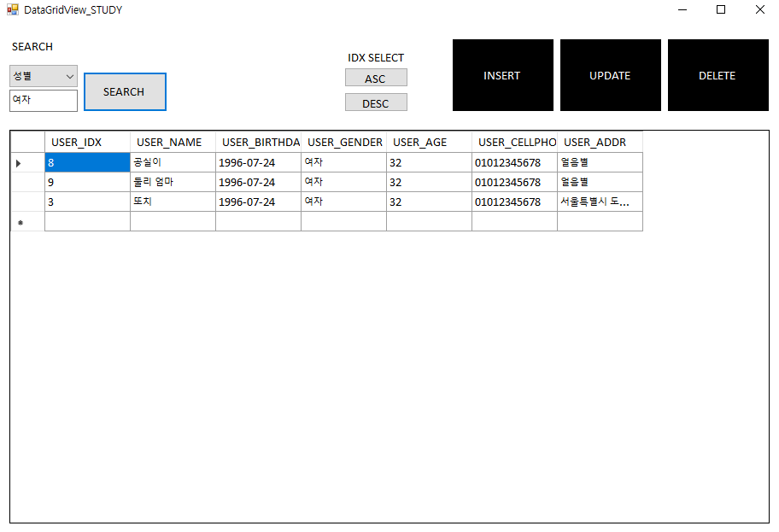Click the USER_GENDER column header
779x532 pixels.
343,142
